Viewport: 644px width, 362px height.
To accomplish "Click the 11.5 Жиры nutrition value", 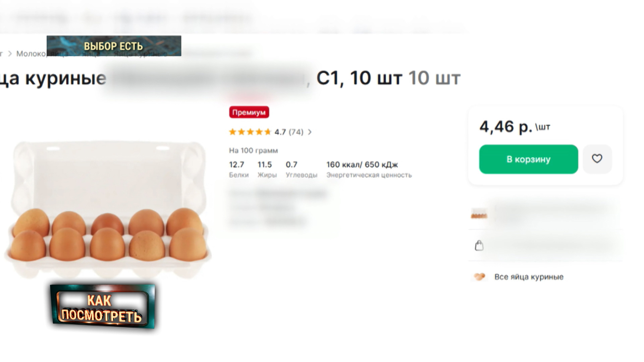I will pyautogui.click(x=267, y=169).
